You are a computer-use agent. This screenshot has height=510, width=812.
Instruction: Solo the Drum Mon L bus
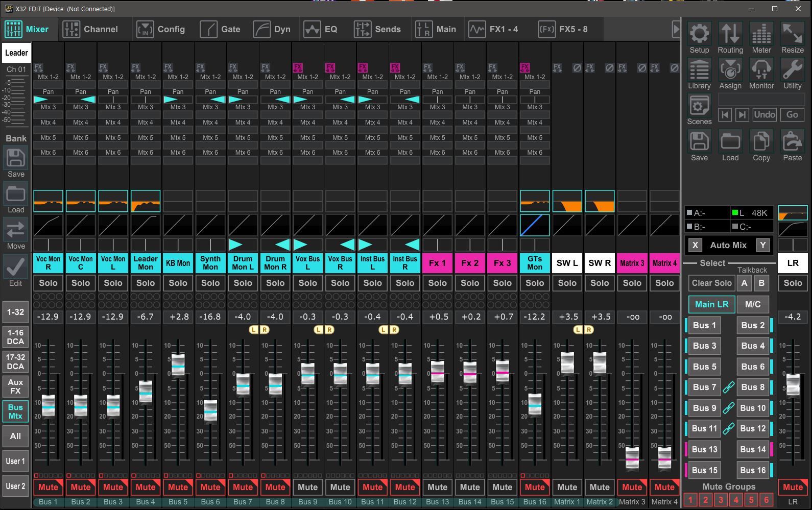tap(243, 283)
